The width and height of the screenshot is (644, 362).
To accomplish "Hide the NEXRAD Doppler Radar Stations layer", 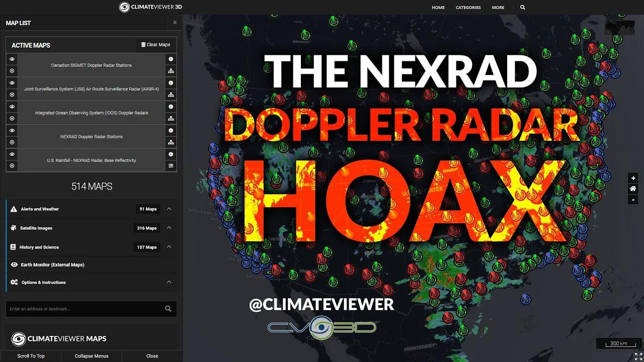I will (12, 130).
